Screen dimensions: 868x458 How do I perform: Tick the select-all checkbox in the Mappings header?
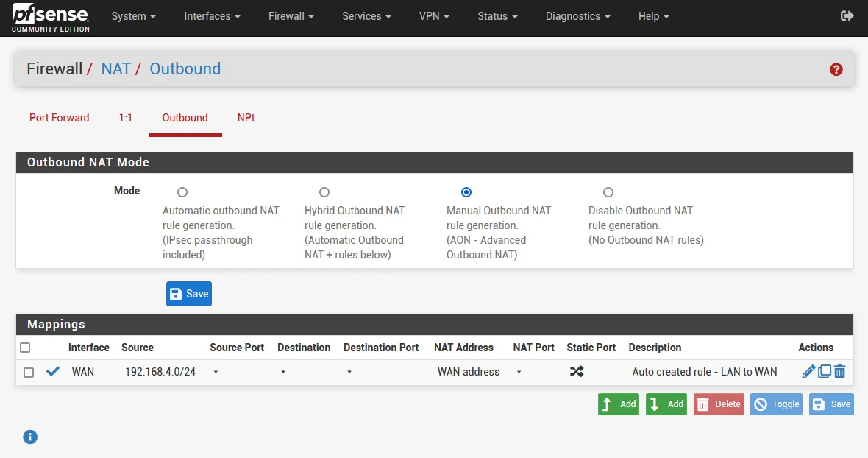pos(25,348)
